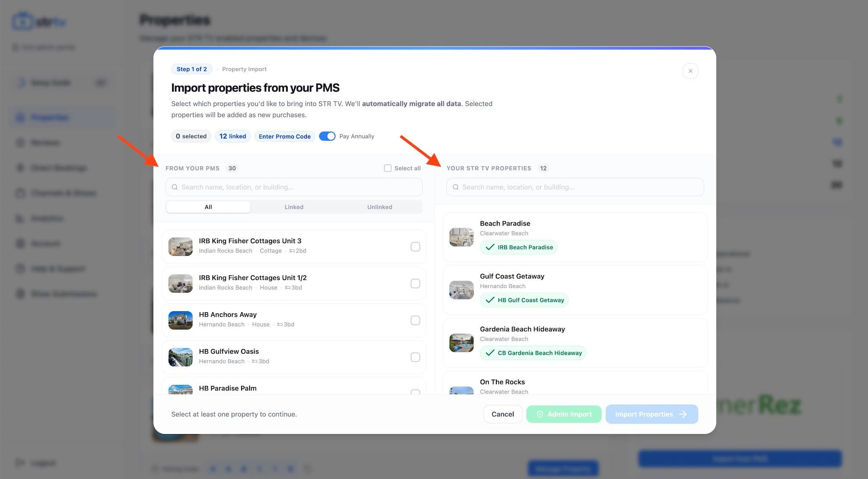This screenshot has width=868, height=479.
Task: Tick the HB Gulfview Oasis checkbox
Action: [x=415, y=357]
